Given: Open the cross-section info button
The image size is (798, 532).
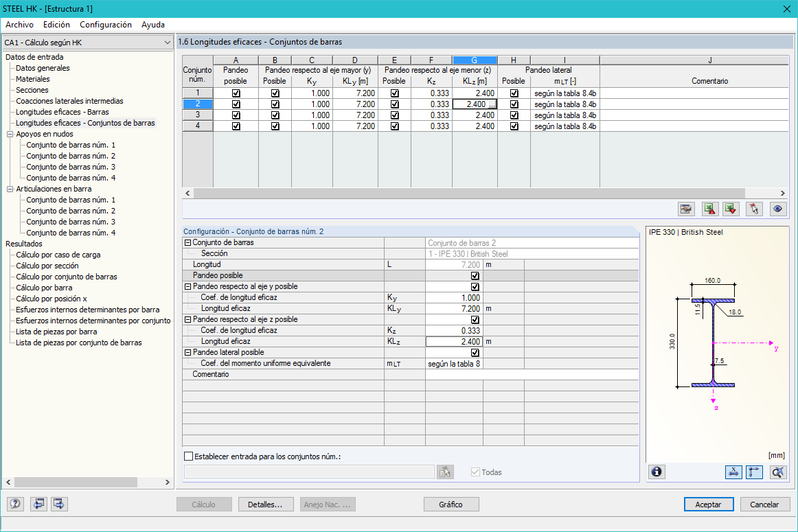Looking at the screenshot, I should 657,472.
